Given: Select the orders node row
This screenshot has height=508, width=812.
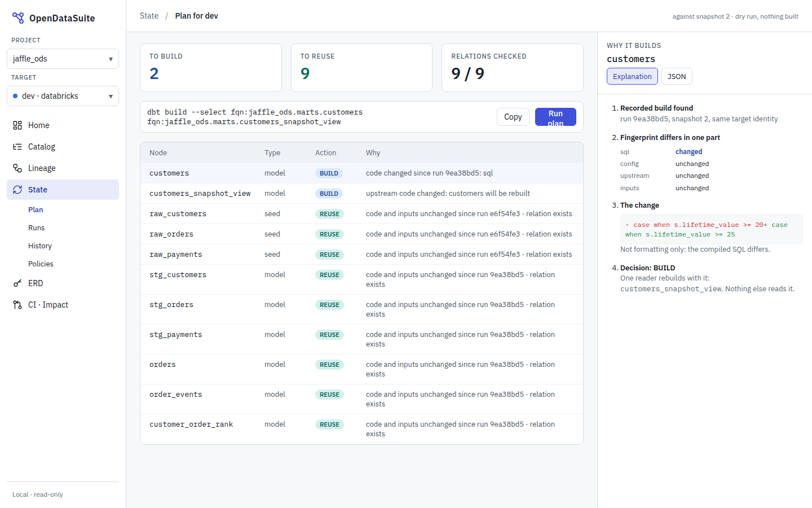Looking at the screenshot, I should tap(361, 369).
